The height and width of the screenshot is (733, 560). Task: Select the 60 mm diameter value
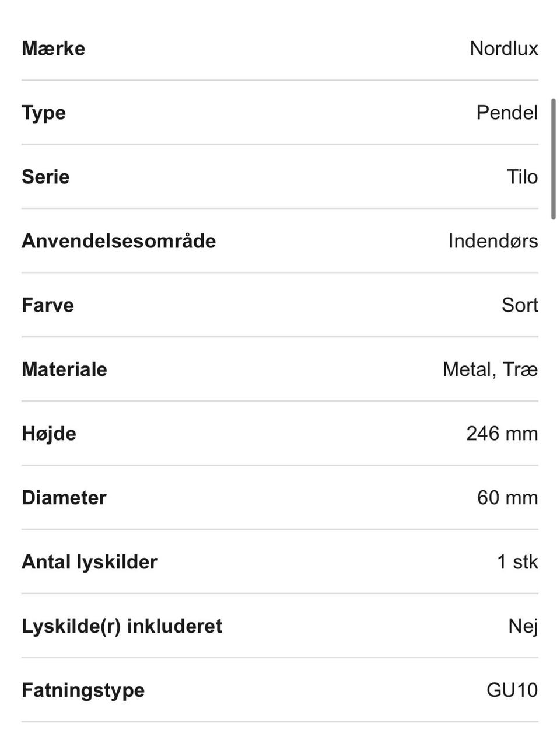(x=507, y=498)
